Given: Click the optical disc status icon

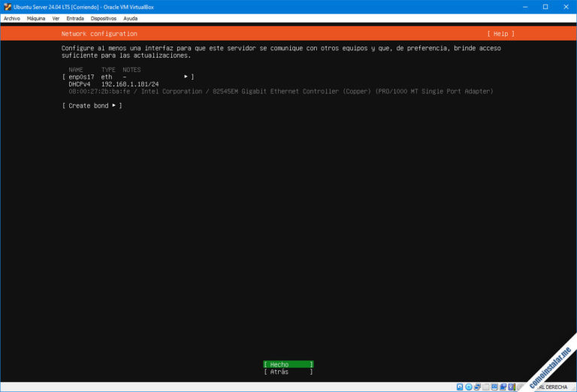Looking at the screenshot, I should [469, 387].
